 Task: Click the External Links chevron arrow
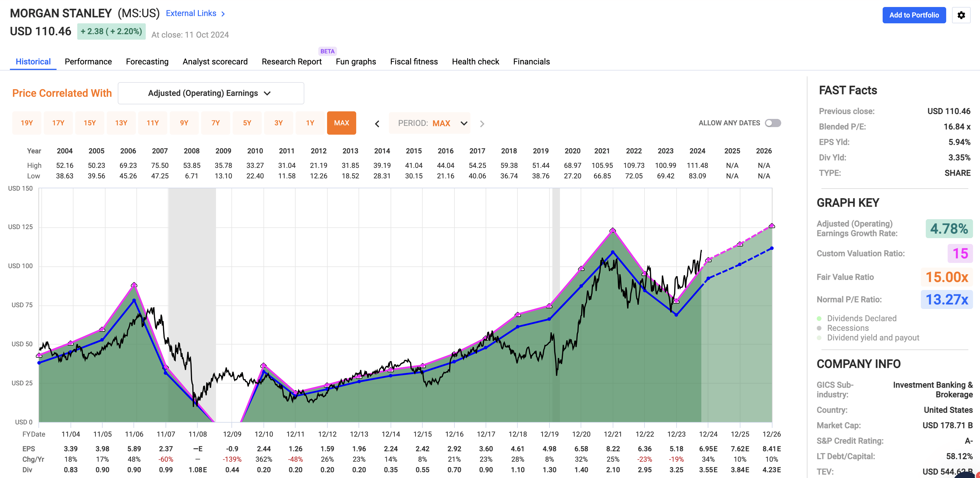[x=223, y=14]
